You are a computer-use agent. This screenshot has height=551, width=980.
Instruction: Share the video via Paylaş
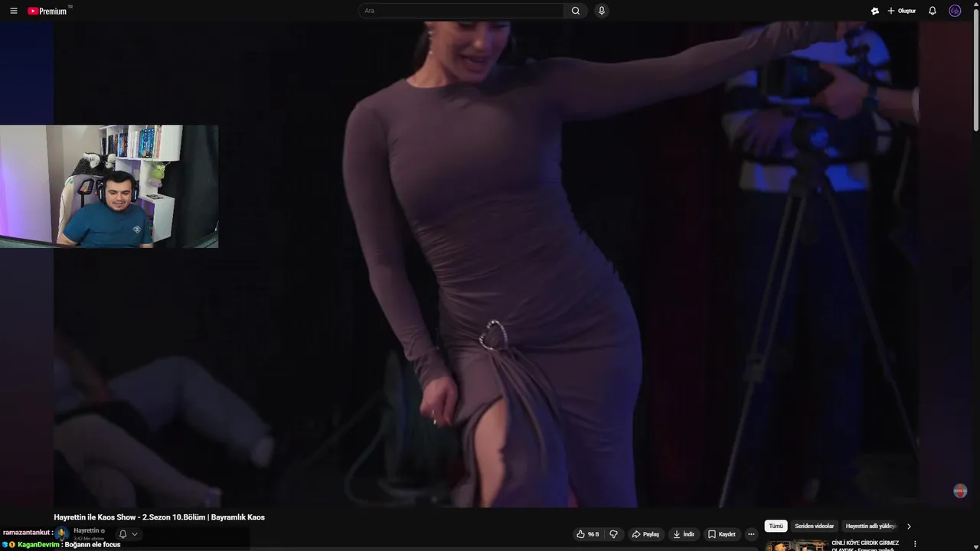(645, 534)
